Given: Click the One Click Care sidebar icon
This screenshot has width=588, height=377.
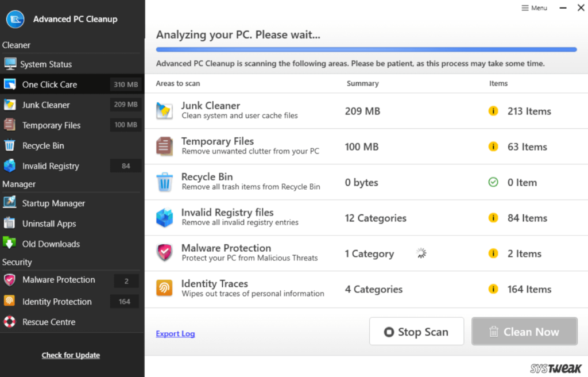Looking at the screenshot, I should [10, 84].
